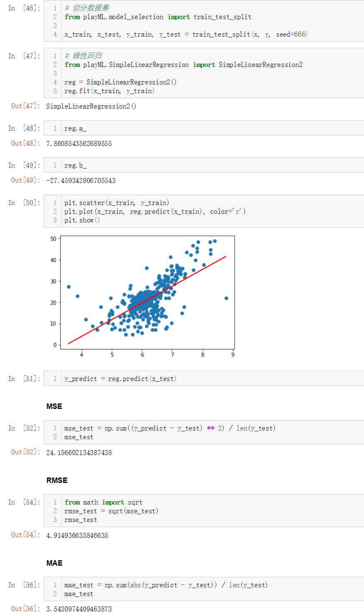The height and width of the screenshot is (616, 364).
Task: Click the red regression line in plot
Action: coord(147,300)
